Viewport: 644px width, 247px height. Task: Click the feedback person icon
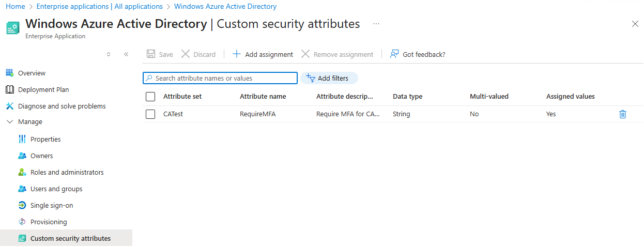[394, 54]
